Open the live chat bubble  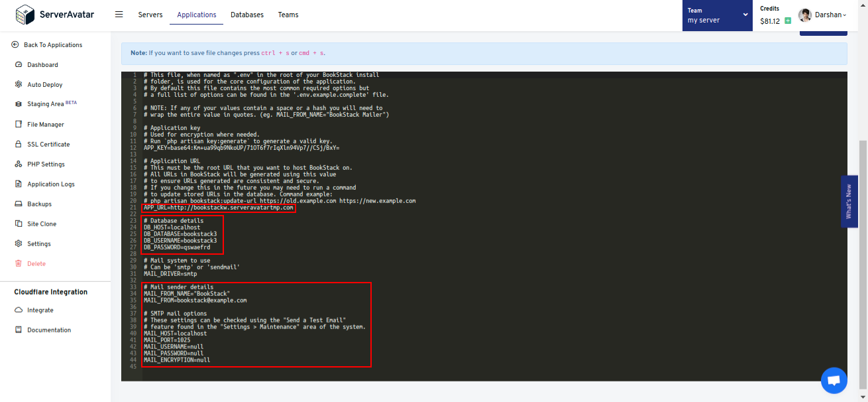pos(834,381)
